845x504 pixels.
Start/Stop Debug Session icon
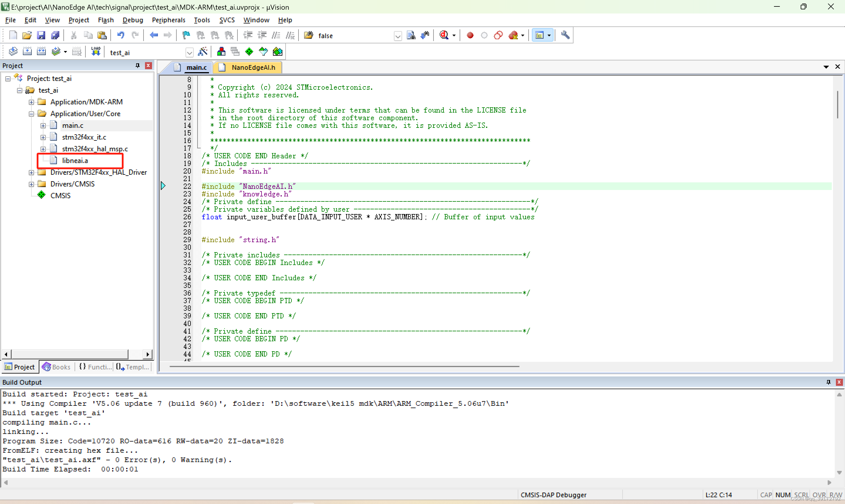coord(444,35)
